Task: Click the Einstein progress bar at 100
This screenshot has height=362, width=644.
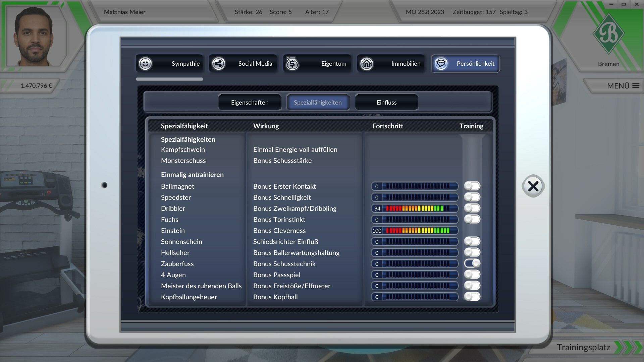Action: [x=415, y=230]
